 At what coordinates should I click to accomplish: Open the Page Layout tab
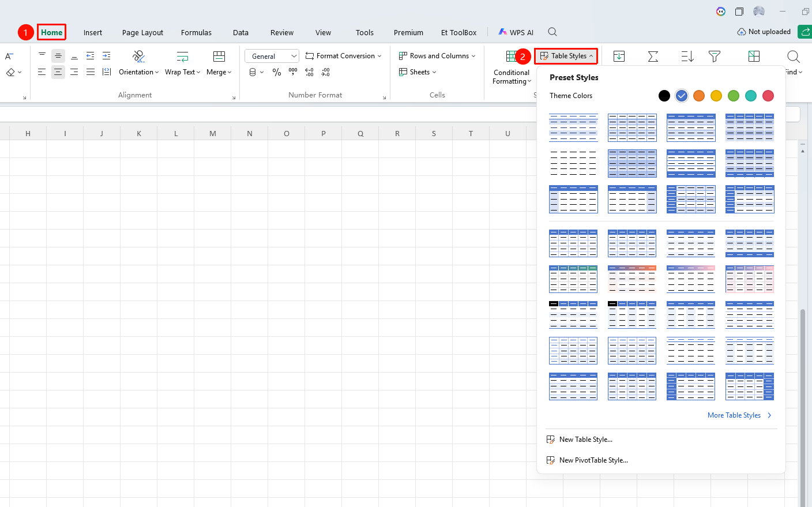pos(142,32)
